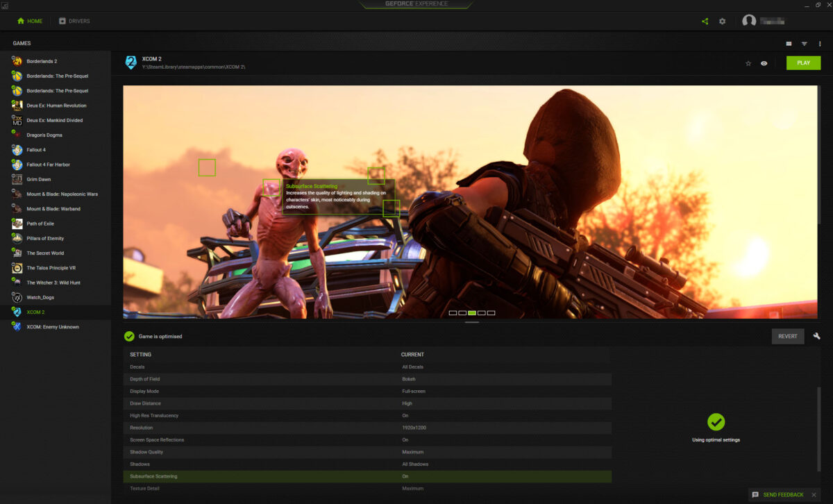The width and height of the screenshot is (833, 504).
Task: Open GeForce Experience settings via the gear icon
Action: [722, 21]
